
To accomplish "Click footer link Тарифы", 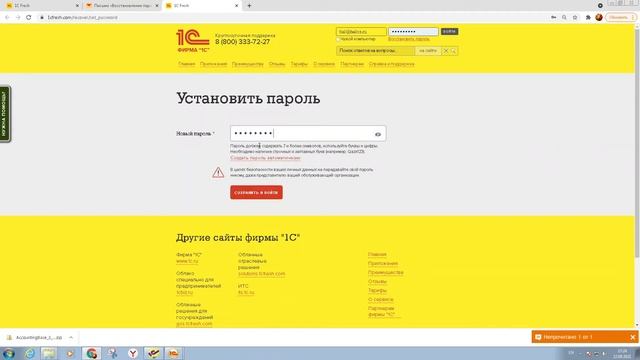I will pos(377,290).
